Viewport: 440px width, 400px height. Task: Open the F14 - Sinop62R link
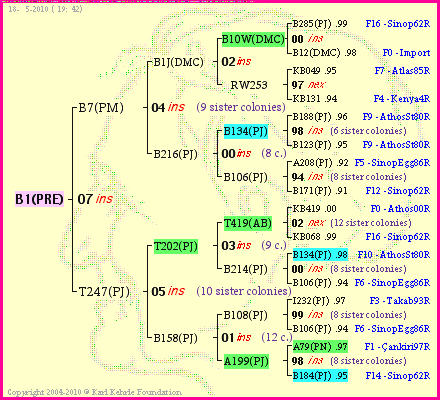tap(398, 375)
